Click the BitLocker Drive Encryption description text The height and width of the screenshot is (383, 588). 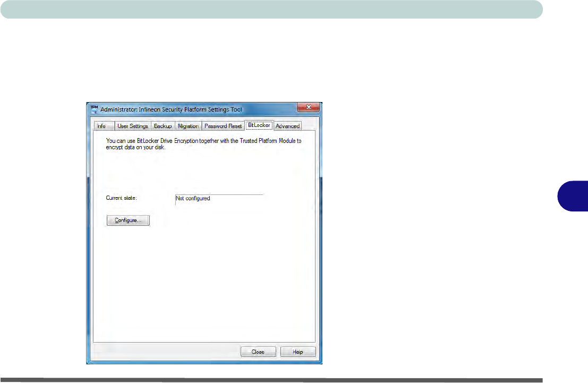[x=203, y=144]
